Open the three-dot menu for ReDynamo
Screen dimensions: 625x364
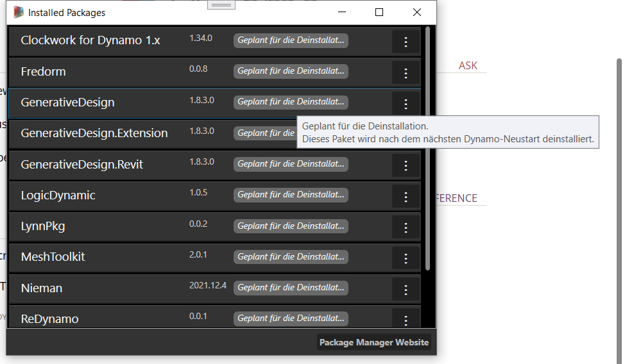coord(406,319)
